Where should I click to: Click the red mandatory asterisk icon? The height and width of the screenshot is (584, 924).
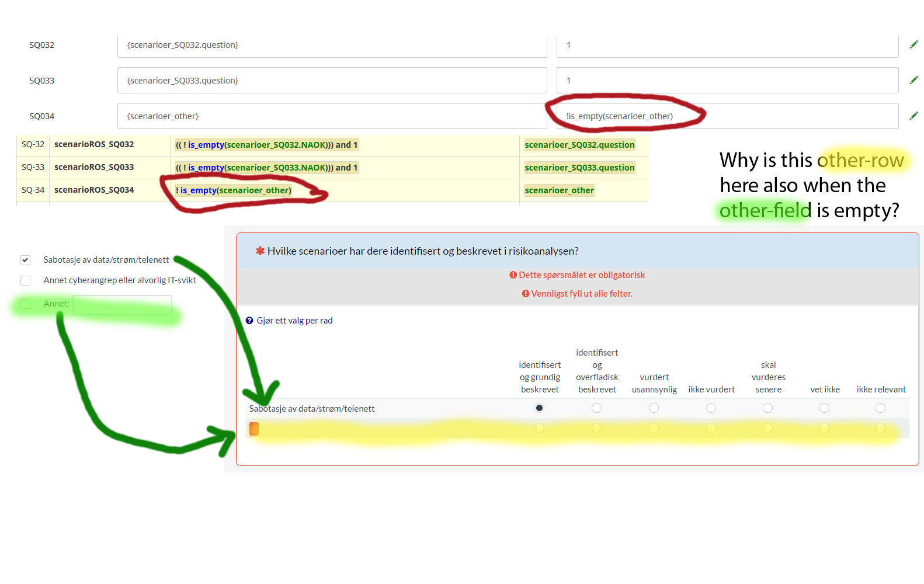tap(260, 251)
